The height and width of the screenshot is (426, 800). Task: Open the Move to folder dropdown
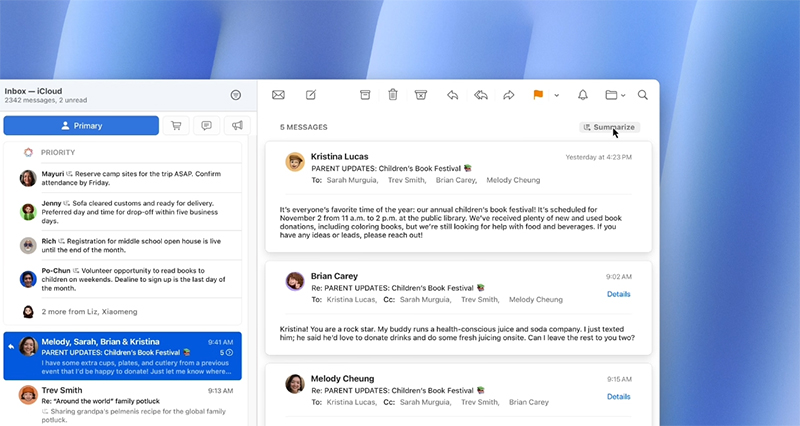click(x=615, y=95)
